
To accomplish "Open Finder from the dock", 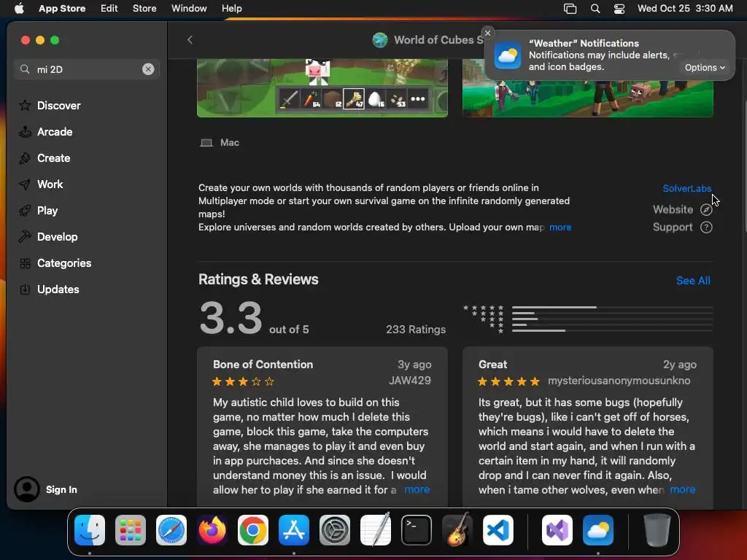I will pyautogui.click(x=90, y=530).
